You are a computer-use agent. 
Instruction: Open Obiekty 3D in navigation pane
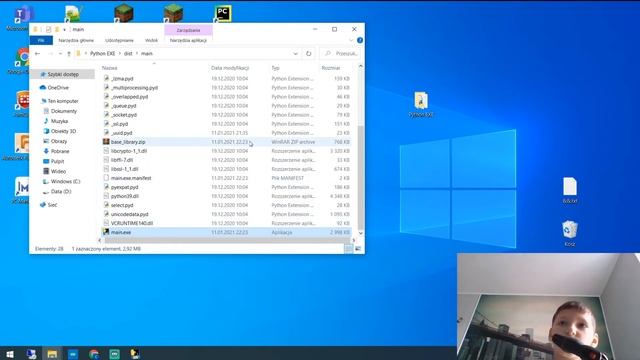63,131
